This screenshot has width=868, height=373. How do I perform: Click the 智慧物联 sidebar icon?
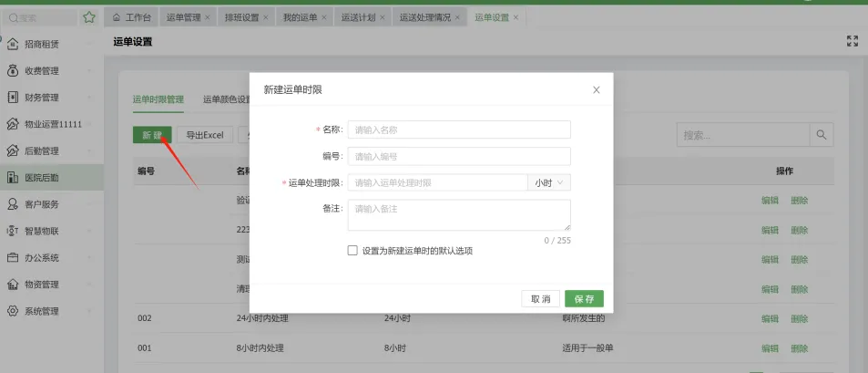tap(13, 231)
